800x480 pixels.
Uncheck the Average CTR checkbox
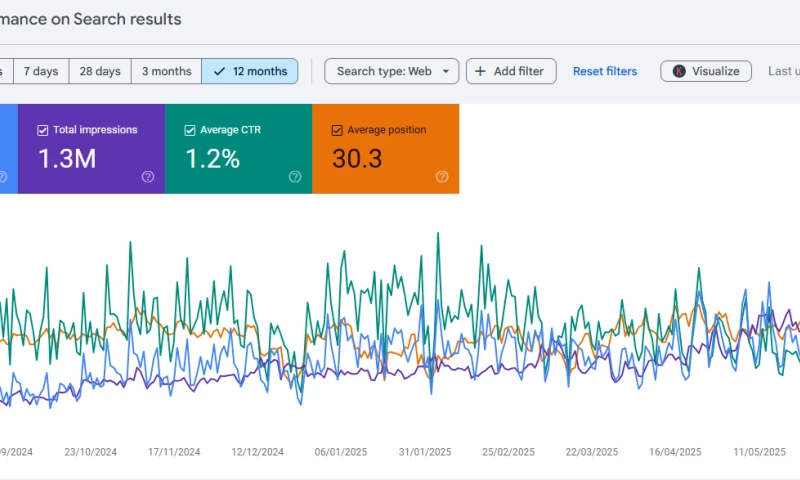point(190,130)
